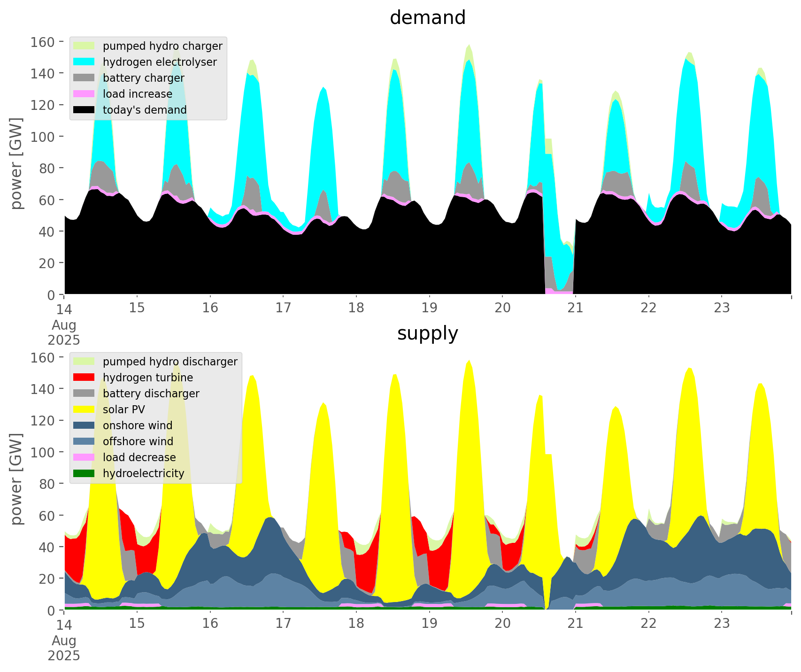Select the 'battery discharger' legend label
Viewport: 801px width, 672px height.
click(151, 394)
